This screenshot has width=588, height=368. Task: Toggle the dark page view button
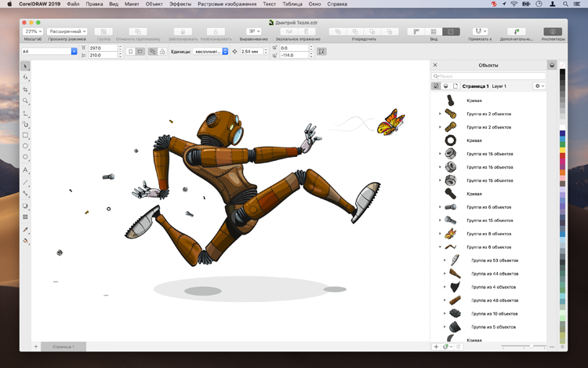point(451,32)
